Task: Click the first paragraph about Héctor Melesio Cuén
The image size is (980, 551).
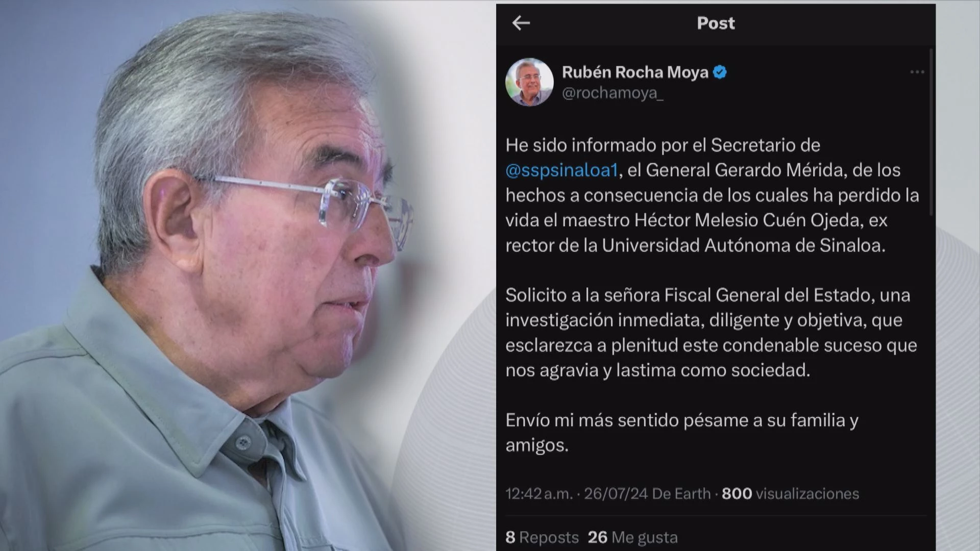Action: [x=712, y=195]
